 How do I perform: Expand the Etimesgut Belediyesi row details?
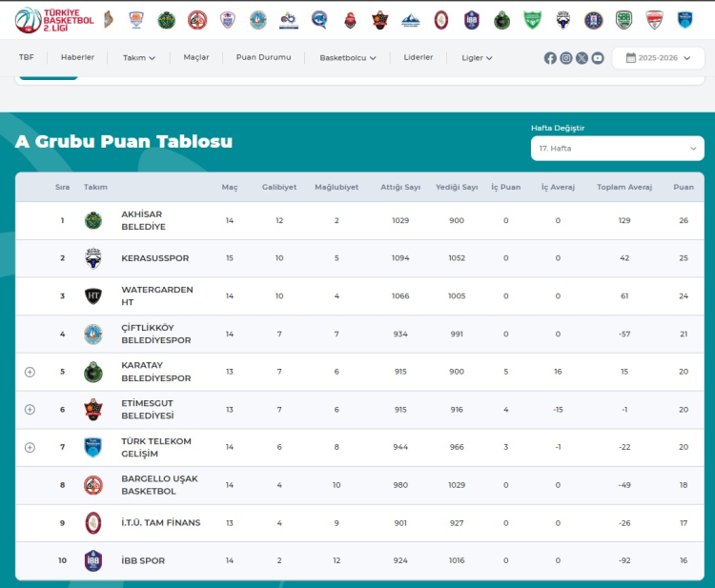(x=30, y=410)
